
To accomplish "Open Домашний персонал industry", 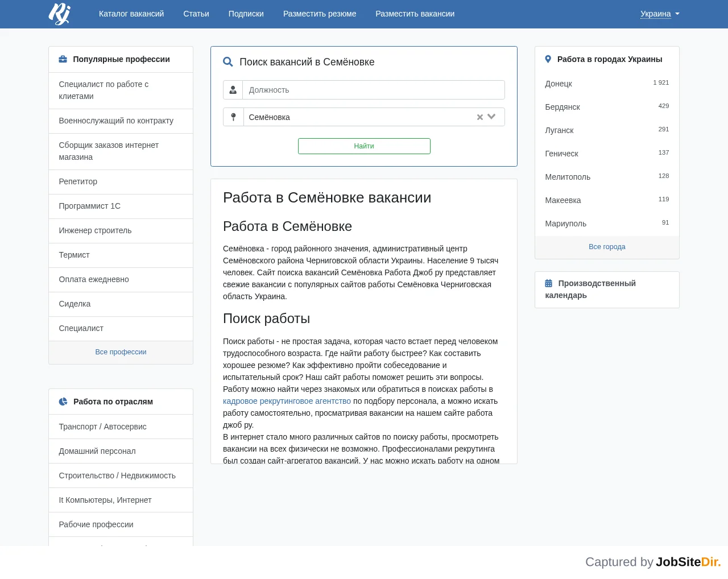I will (x=121, y=451).
